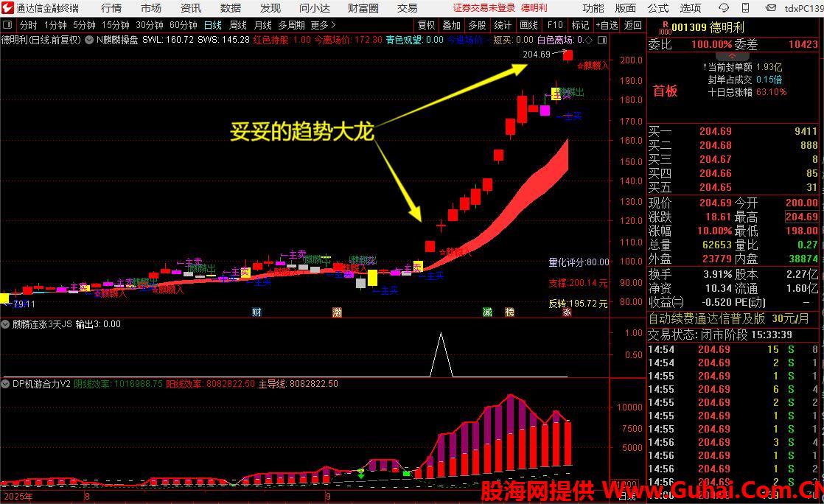Click the 十日总涨幅 63.10% value

click(x=772, y=92)
